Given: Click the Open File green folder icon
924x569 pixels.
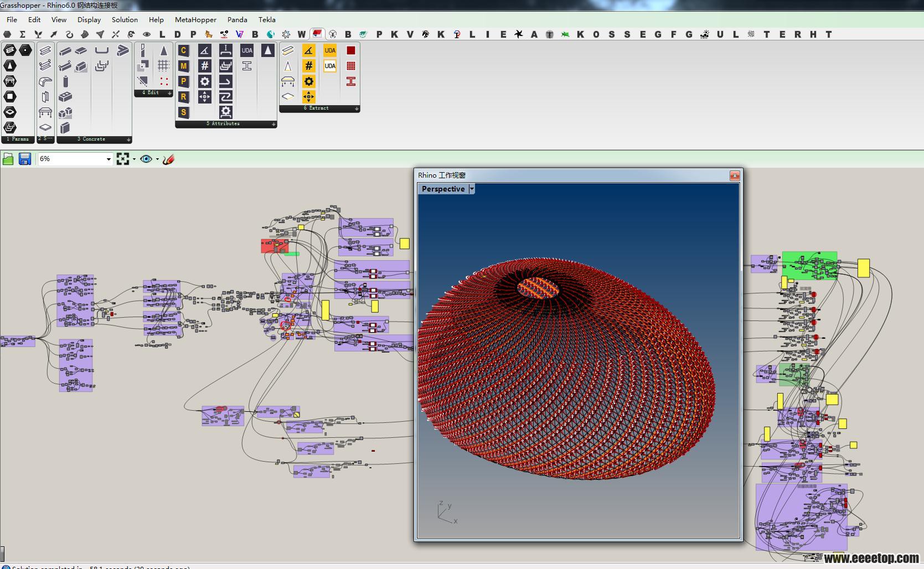Looking at the screenshot, I should [x=8, y=159].
